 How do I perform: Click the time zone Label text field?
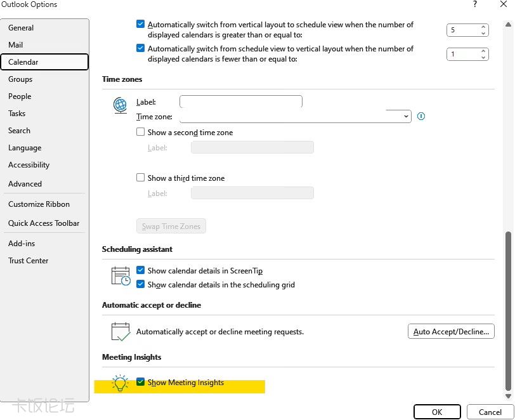pyautogui.click(x=241, y=102)
